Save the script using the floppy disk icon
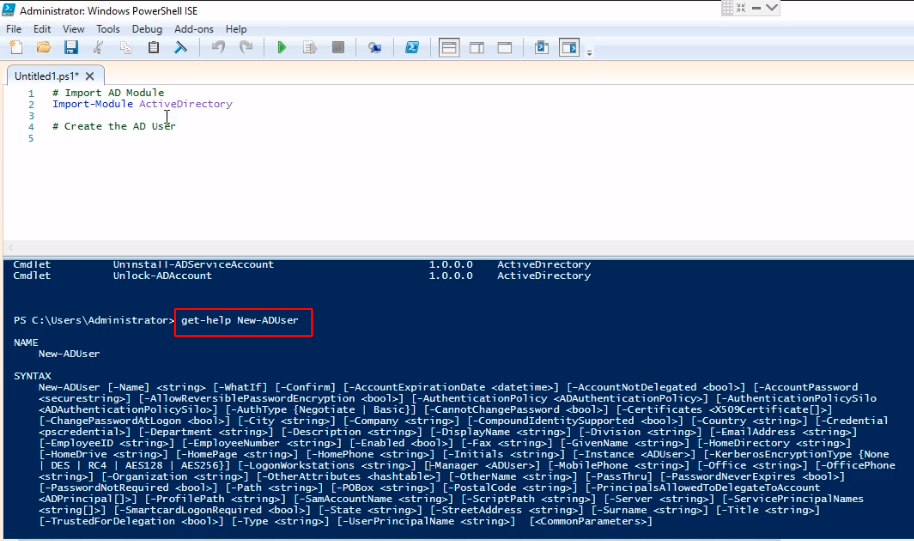914x541 pixels. pos(71,47)
